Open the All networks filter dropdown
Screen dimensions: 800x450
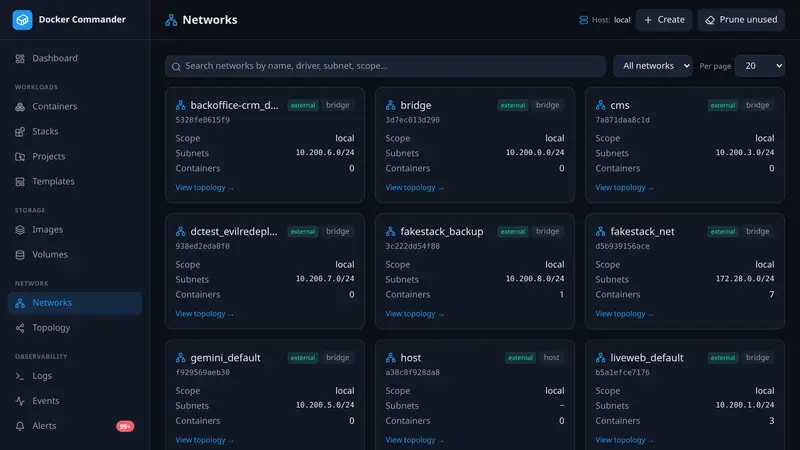tap(653, 66)
